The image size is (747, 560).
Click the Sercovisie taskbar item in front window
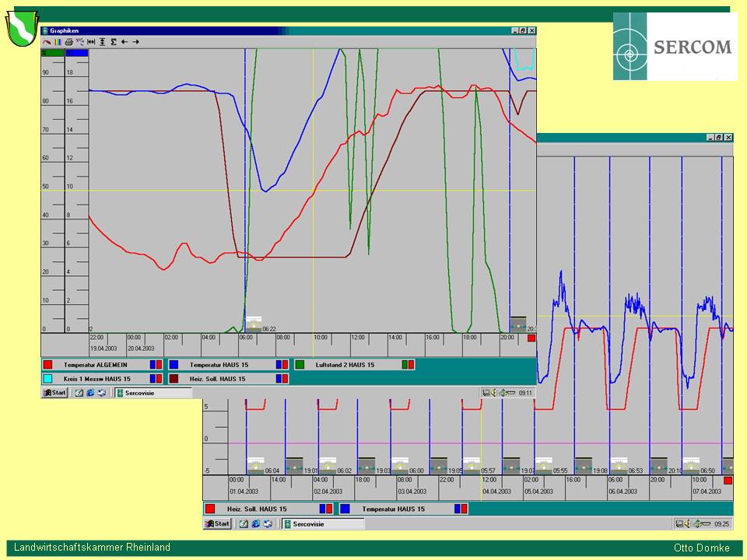[153, 393]
